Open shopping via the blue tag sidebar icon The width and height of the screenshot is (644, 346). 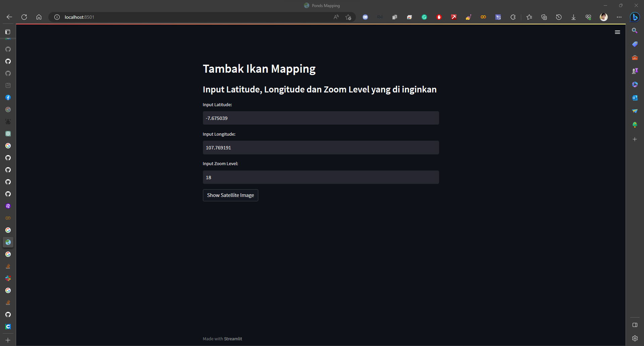pyautogui.click(x=635, y=44)
